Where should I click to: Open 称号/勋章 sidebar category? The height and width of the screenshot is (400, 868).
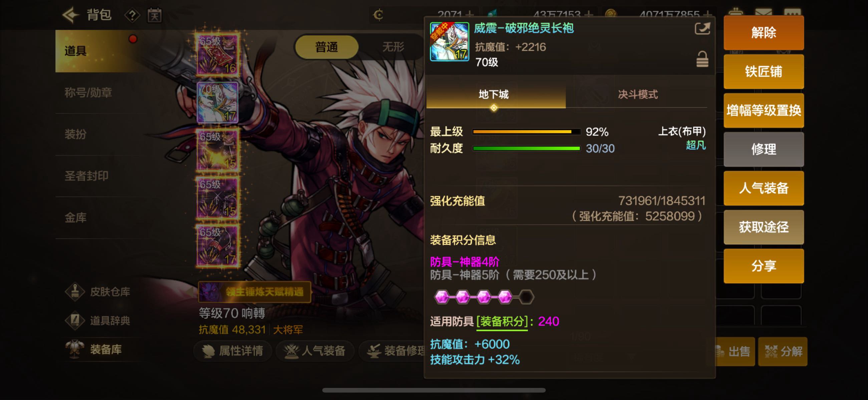pyautogui.click(x=88, y=93)
